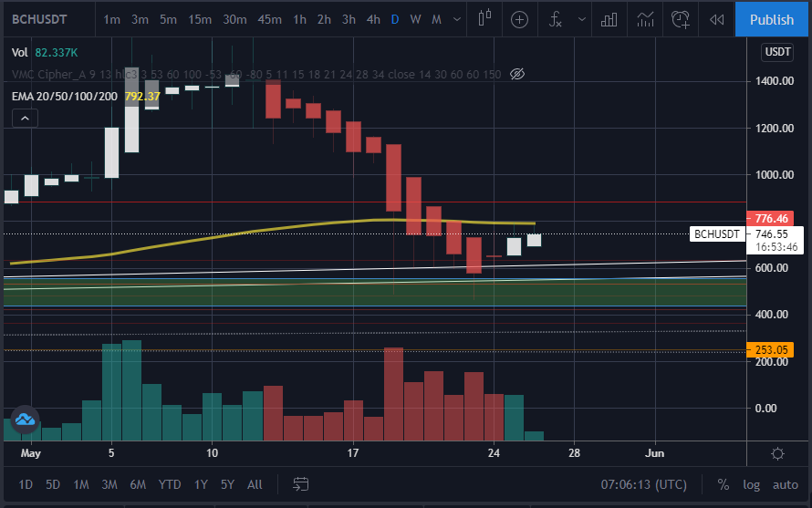Toggle log scale mode
Image resolution: width=812 pixels, height=508 pixels.
pos(752,484)
